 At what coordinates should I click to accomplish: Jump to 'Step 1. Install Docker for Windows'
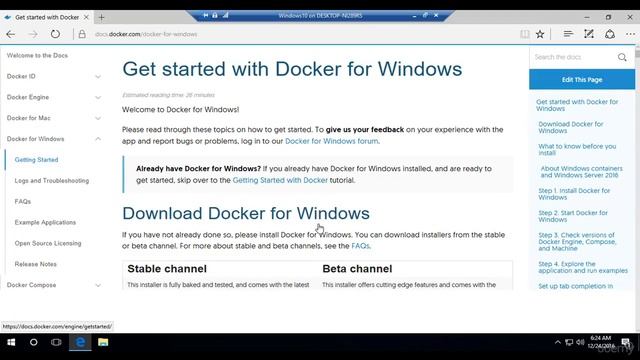[x=574, y=194]
